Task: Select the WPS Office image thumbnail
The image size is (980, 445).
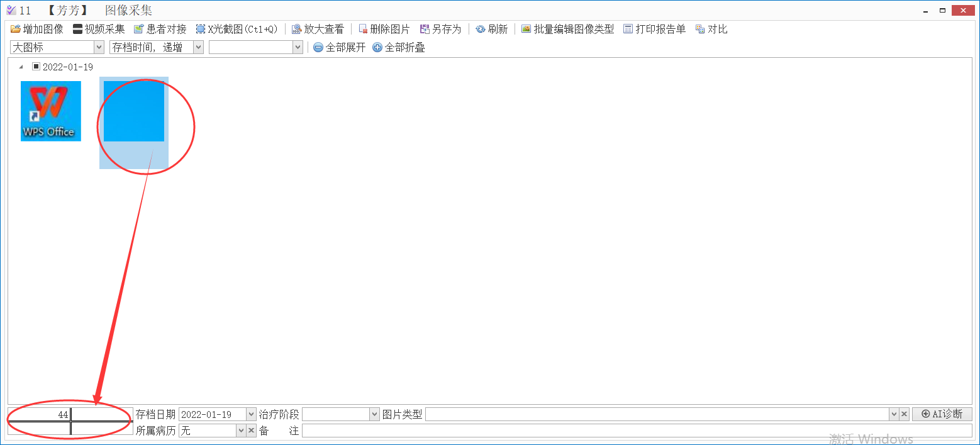Action: (51, 111)
